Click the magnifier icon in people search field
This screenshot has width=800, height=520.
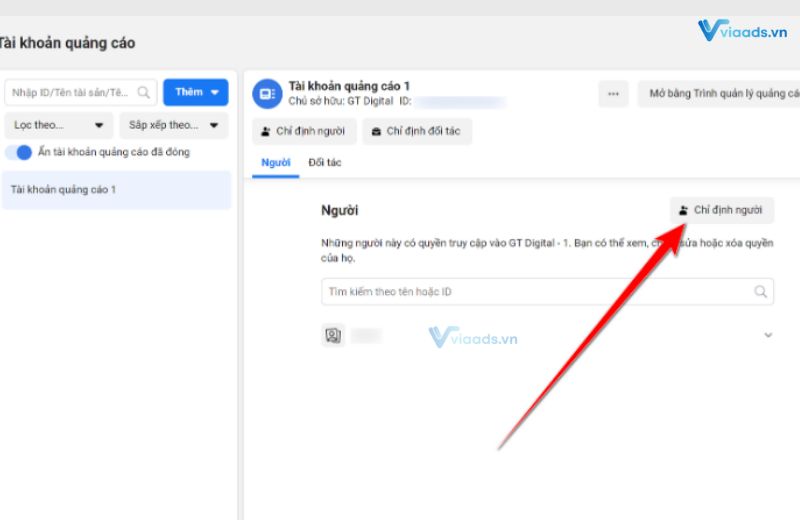(761, 292)
